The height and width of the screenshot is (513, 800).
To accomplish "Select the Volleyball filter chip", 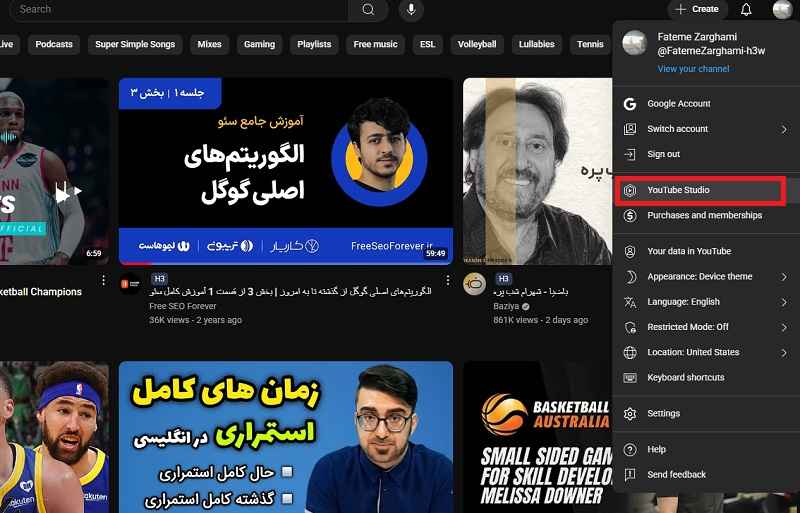I will 477,44.
